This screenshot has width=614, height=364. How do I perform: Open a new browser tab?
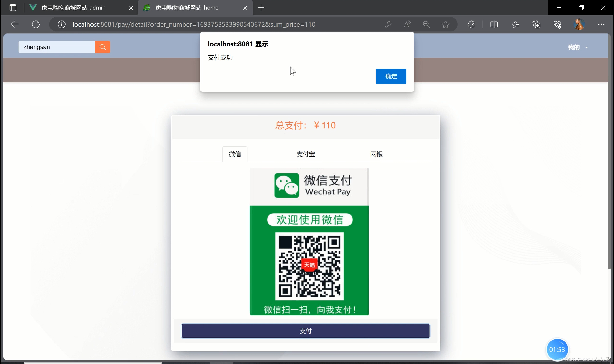261,8
